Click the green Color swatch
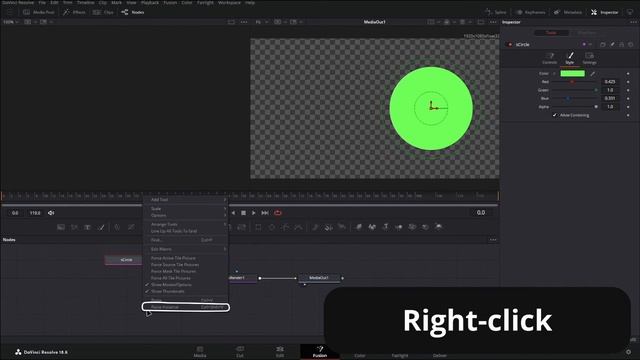 pyautogui.click(x=572, y=73)
